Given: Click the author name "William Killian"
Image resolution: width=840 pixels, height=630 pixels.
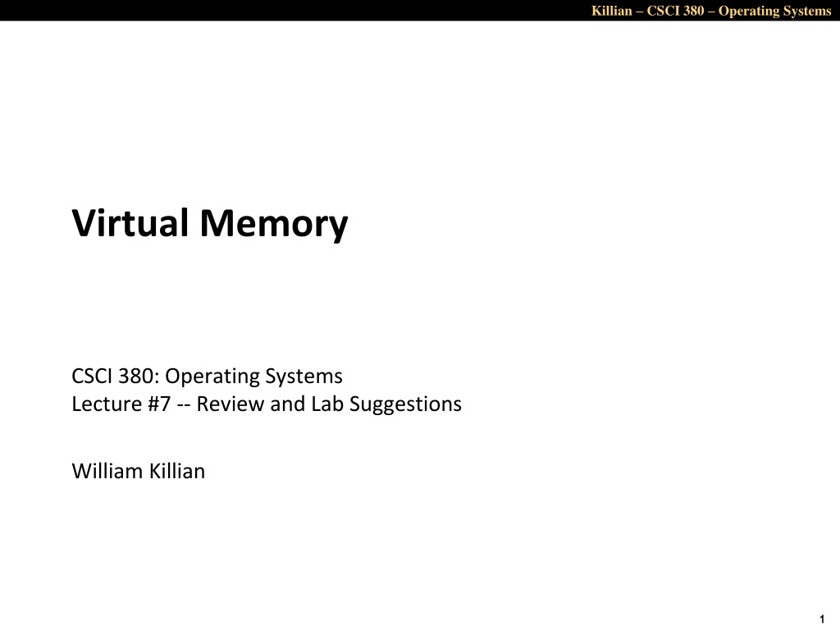Looking at the screenshot, I should pos(138,471).
